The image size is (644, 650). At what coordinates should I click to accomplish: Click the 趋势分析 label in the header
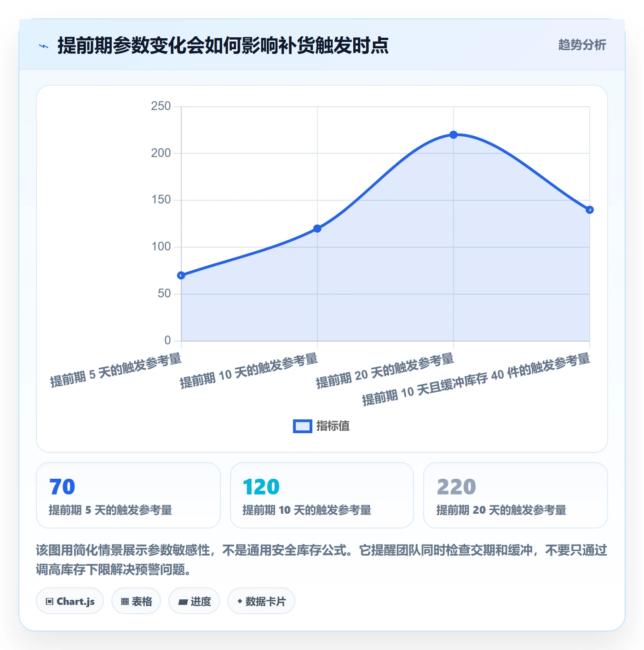(582, 45)
